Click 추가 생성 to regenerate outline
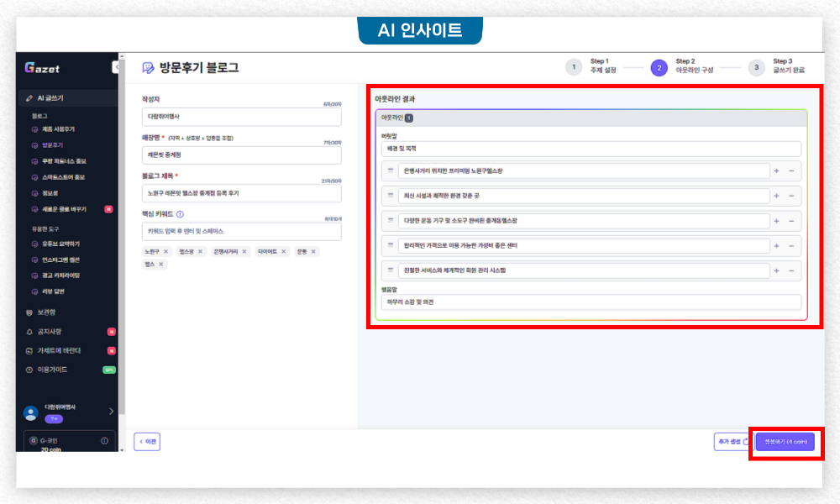 coord(732,442)
